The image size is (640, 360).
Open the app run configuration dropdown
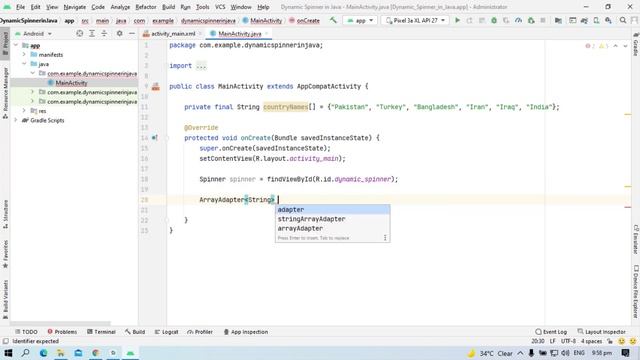[x=360, y=20]
